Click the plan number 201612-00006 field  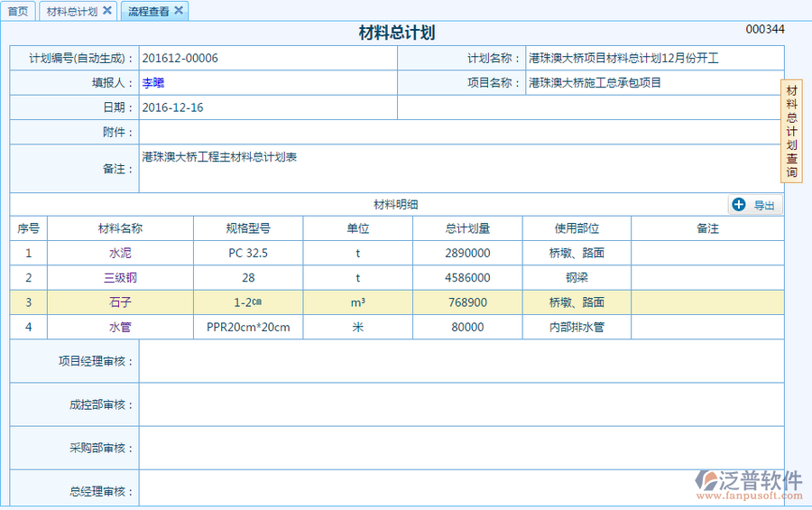click(268, 58)
